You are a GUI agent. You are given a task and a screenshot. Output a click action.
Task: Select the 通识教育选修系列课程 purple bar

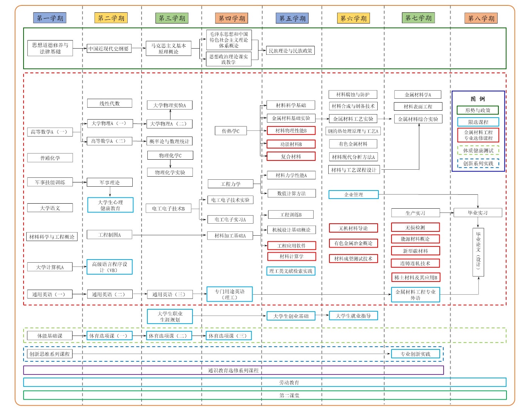pos(233,370)
